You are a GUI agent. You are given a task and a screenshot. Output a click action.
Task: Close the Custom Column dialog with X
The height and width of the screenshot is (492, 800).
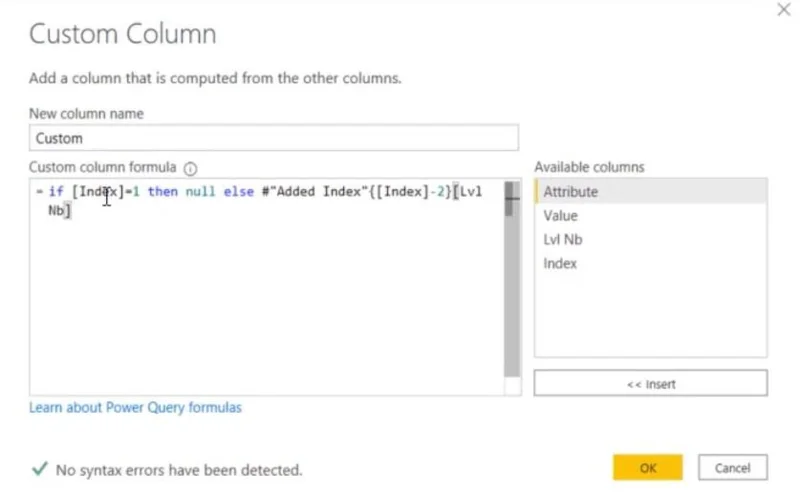coord(784,9)
